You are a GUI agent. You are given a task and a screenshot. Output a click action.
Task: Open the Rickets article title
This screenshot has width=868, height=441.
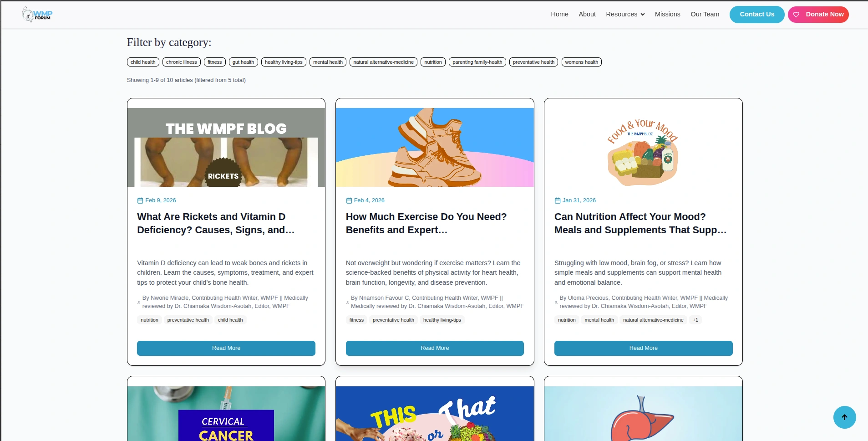pos(216,223)
